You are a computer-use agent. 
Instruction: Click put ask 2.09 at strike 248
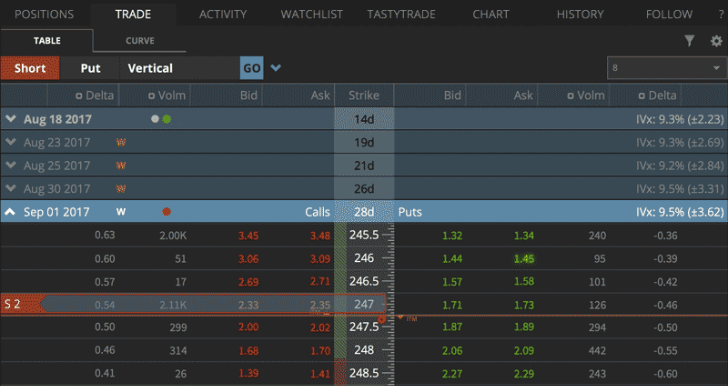(x=524, y=351)
